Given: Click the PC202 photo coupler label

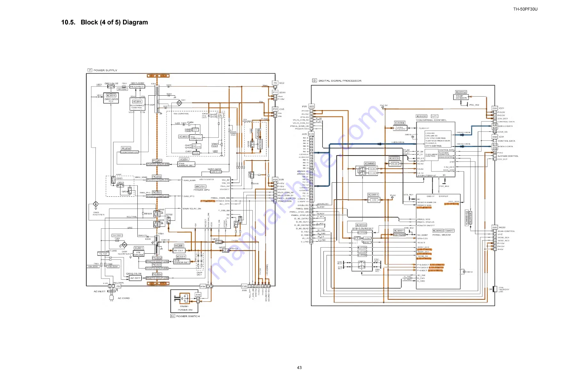Looking at the screenshot, I should pos(157,177).
